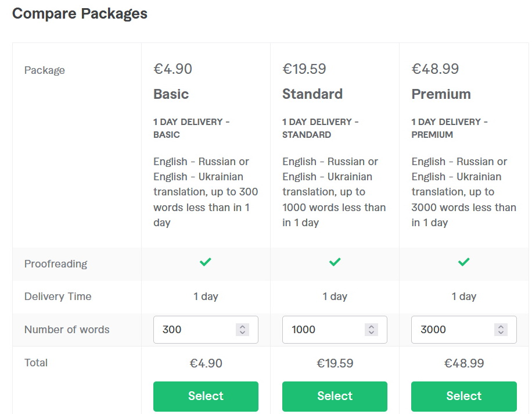Choose the Standard package Select button

point(335,396)
